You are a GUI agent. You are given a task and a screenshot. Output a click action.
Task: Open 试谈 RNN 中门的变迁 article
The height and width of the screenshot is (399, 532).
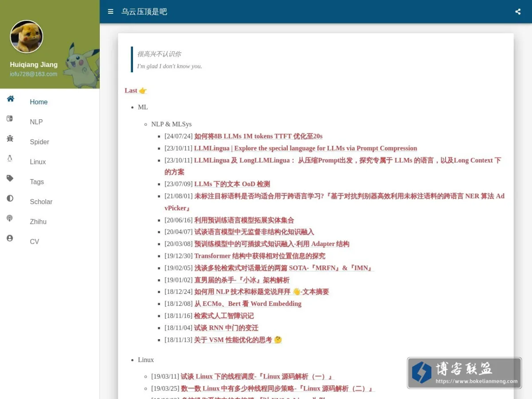click(x=226, y=328)
